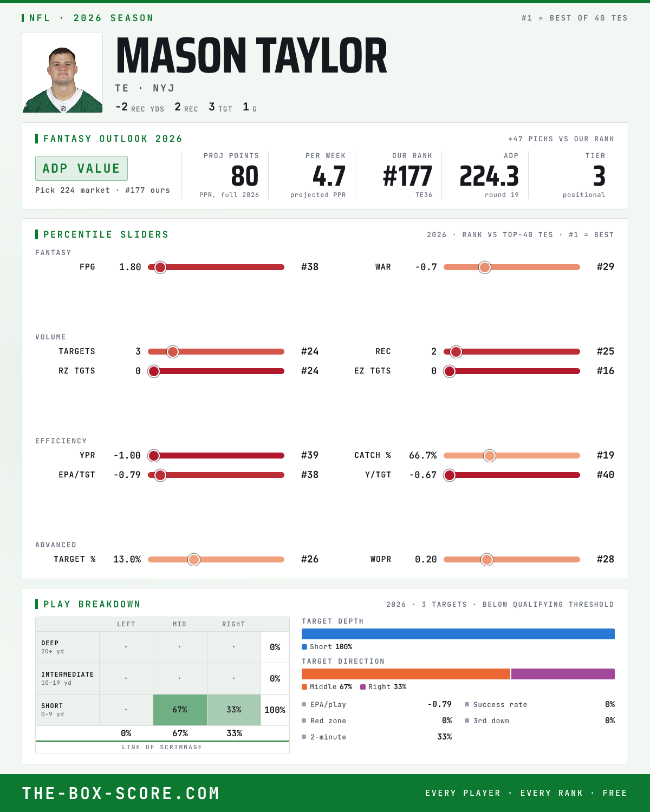This screenshot has width=650, height=812.
Task: Click the Success rate bullet icon
Action: (x=467, y=704)
